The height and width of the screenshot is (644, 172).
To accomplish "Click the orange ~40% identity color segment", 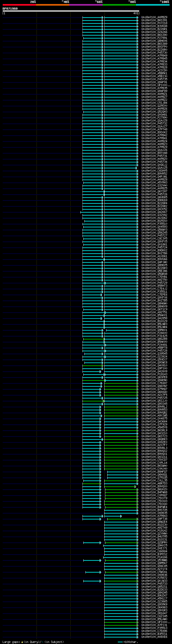I will (53, 5).
